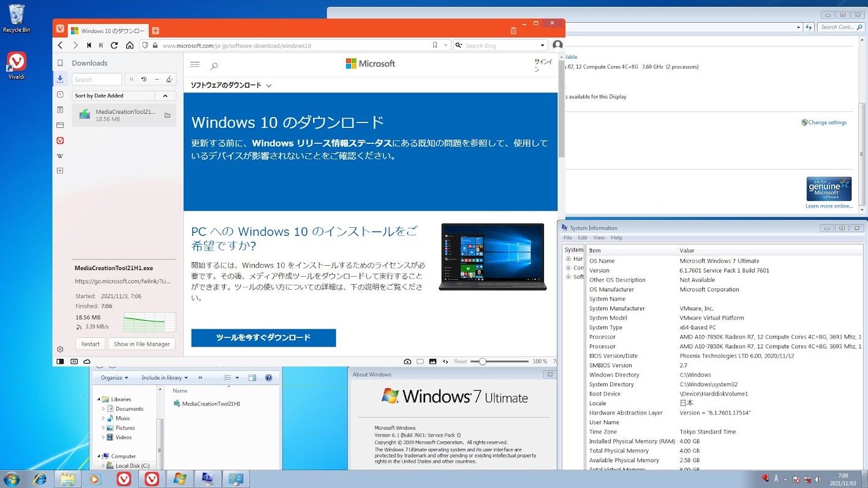Open the History panel clock icon
868x488 pixels.
(60, 94)
